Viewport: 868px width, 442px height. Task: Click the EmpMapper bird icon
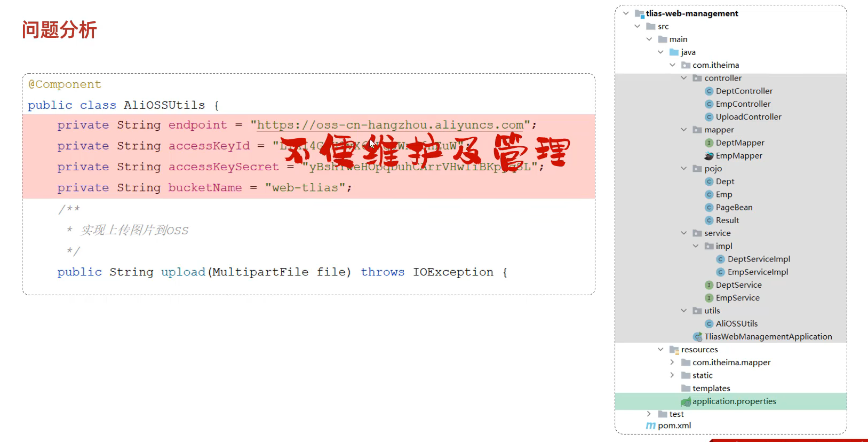pos(709,156)
